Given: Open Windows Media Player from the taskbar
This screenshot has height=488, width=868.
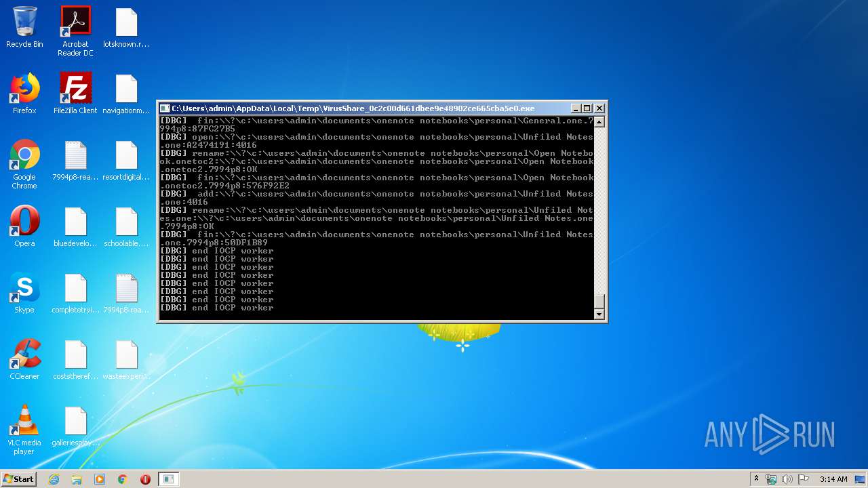Looking at the screenshot, I should 100,479.
